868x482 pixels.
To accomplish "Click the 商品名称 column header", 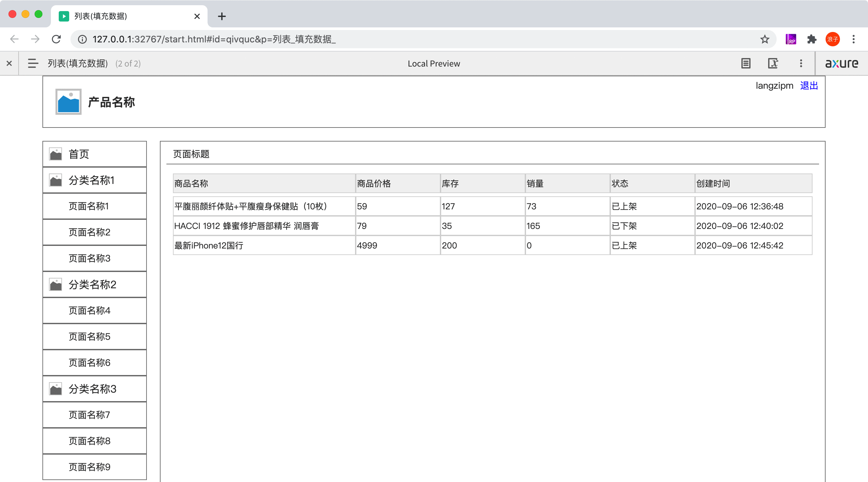I will (264, 184).
